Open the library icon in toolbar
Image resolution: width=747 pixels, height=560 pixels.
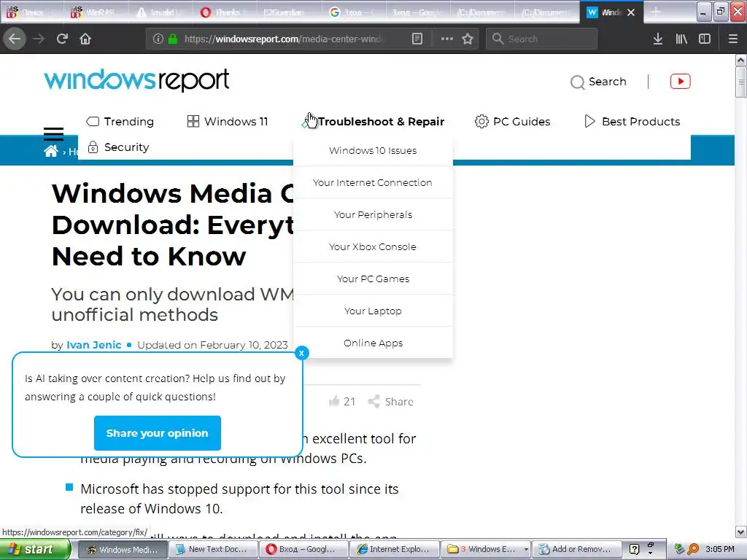click(x=681, y=39)
